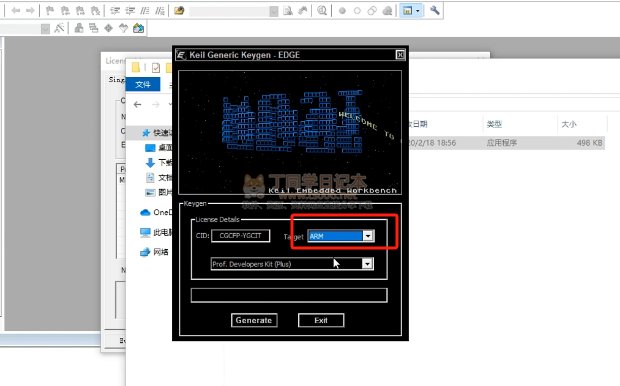Click the Pack Installer icon in the second toolbar row
The image size is (620, 386).
click(138, 28)
